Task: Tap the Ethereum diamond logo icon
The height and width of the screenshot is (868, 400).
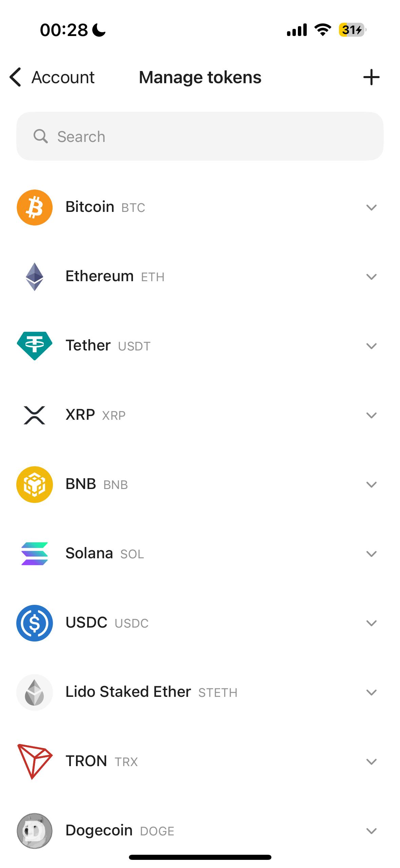Action: 35,277
